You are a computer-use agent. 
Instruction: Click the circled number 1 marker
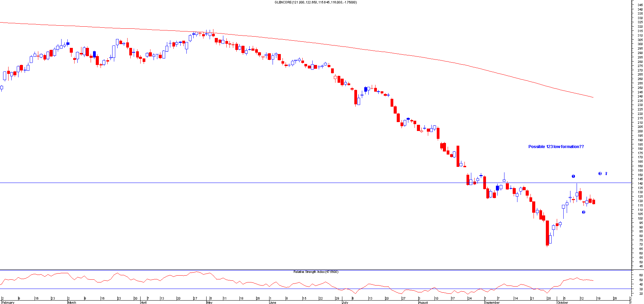573,176
